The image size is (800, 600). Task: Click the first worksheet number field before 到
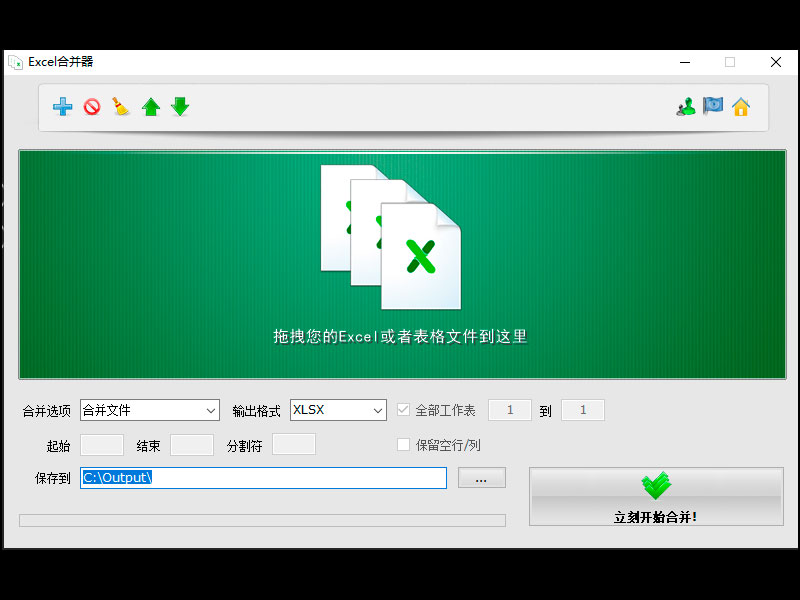click(510, 410)
